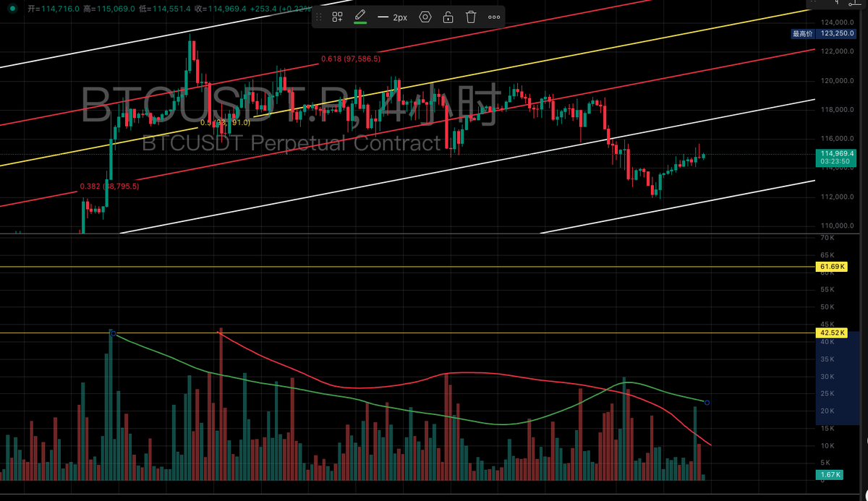
Task: Click the 42.52K volume level label
Action: 831,333
